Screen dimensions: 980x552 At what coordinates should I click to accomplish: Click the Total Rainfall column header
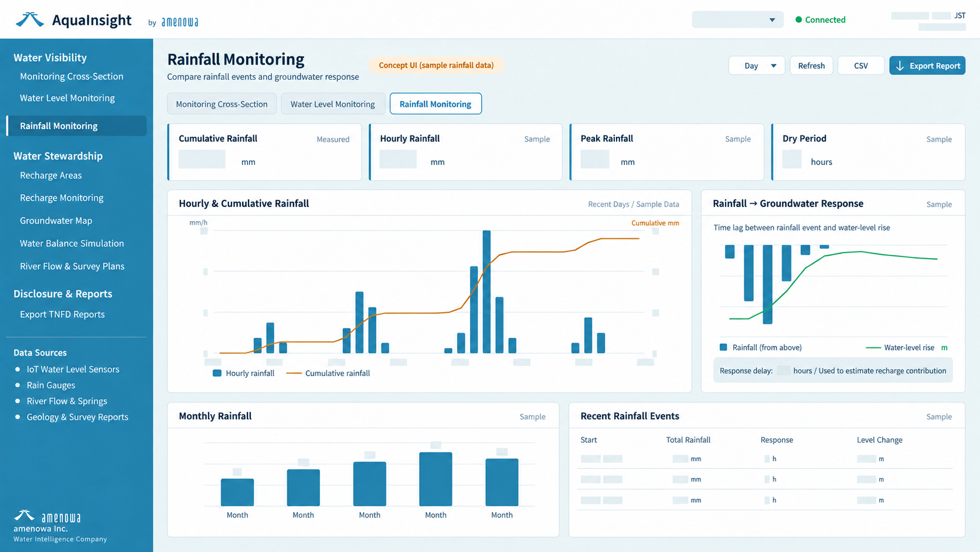coord(688,440)
